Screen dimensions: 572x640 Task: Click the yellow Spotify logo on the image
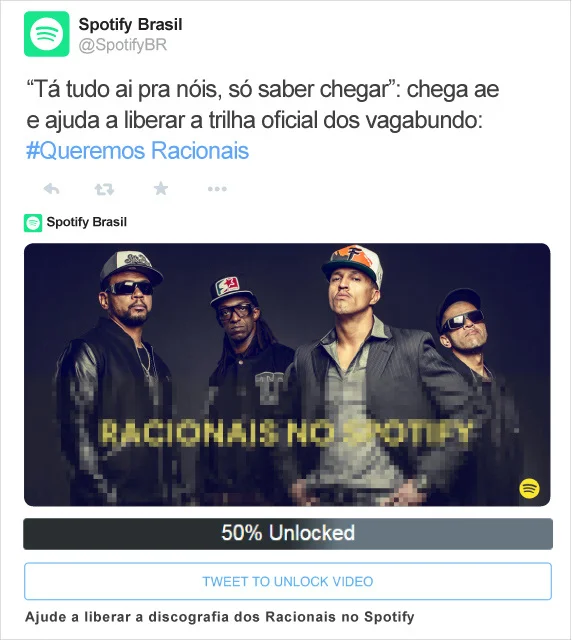529,488
